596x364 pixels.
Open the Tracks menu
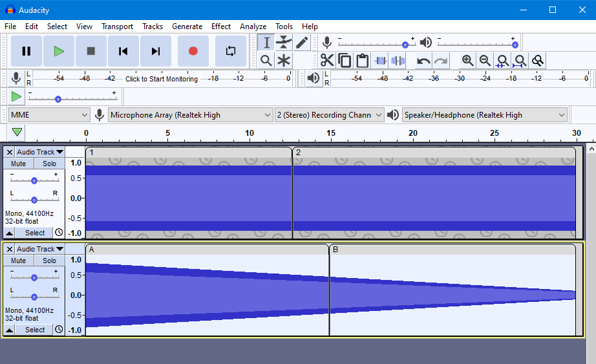coord(153,27)
